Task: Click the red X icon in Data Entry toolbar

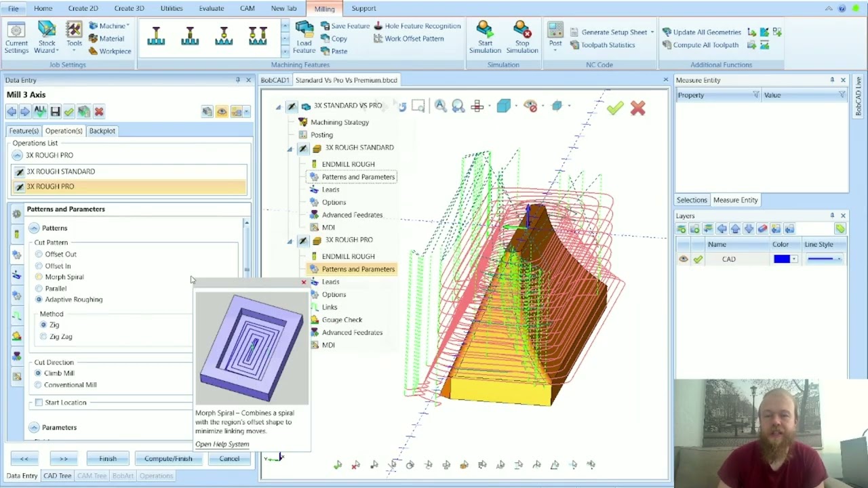Action: pyautogui.click(x=99, y=111)
